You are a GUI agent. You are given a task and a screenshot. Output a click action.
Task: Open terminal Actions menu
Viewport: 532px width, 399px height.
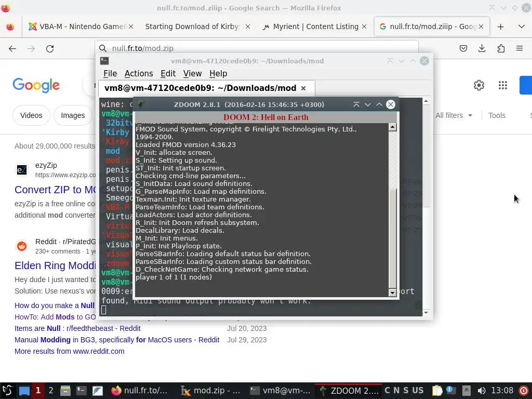138,74
